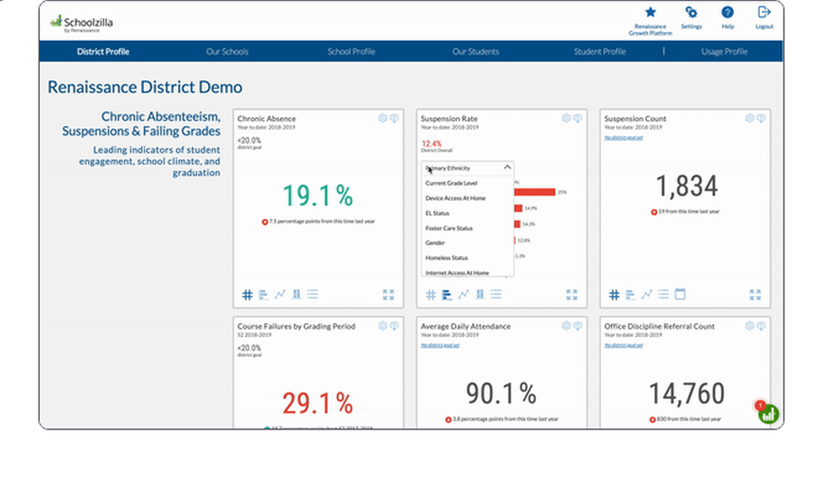Viewport: 818px width, 504px height.
Task: Open settings gear on Suspension Rate card
Action: [566, 119]
